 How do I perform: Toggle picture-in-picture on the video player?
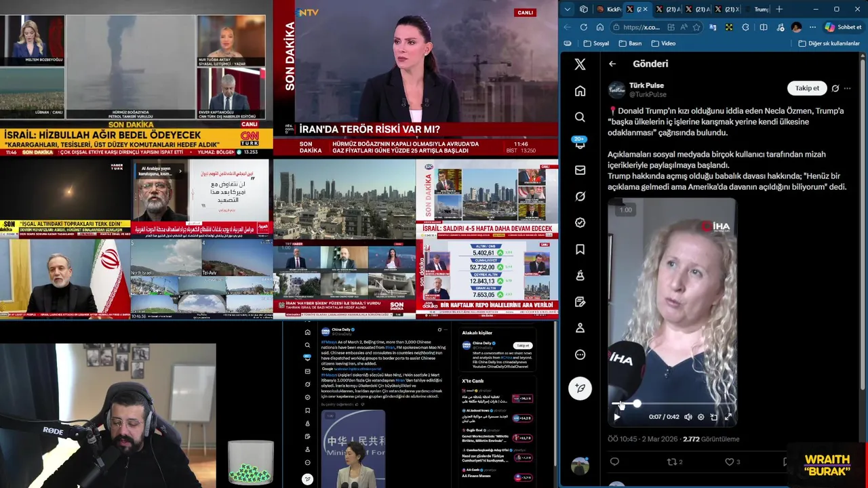tap(714, 417)
